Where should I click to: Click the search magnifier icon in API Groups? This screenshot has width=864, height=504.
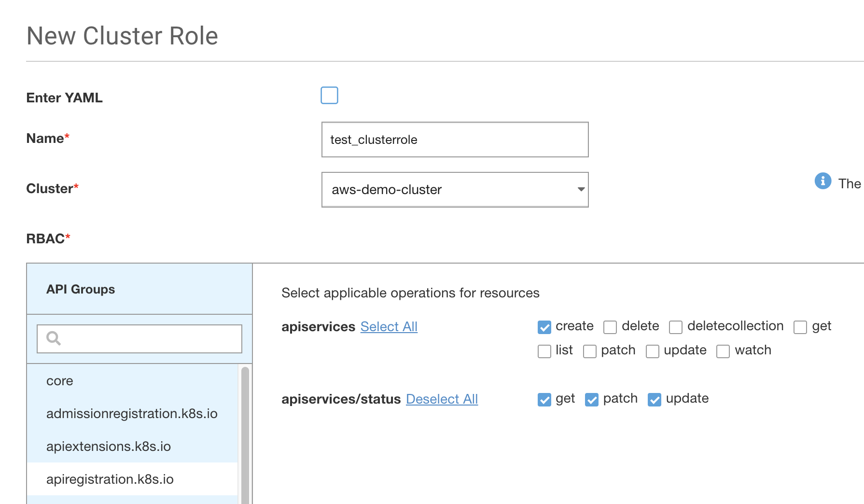[54, 338]
